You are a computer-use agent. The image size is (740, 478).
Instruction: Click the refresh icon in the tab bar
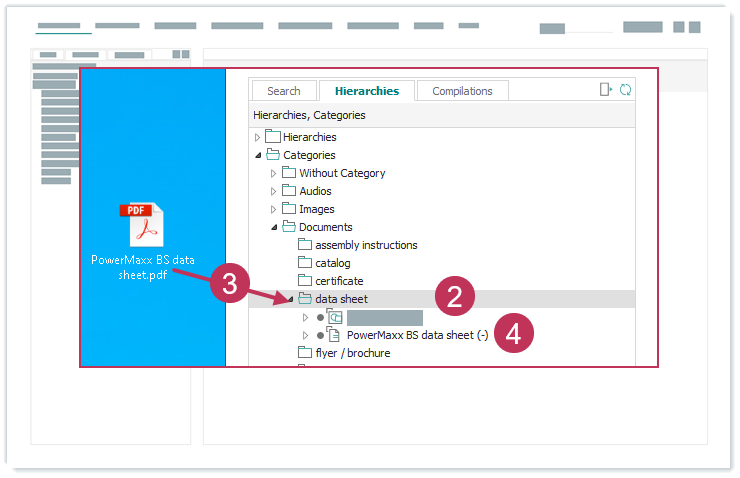point(626,90)
